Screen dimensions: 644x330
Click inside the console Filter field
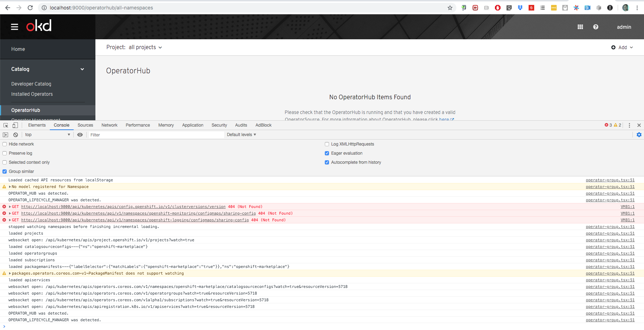pos(140,135)
